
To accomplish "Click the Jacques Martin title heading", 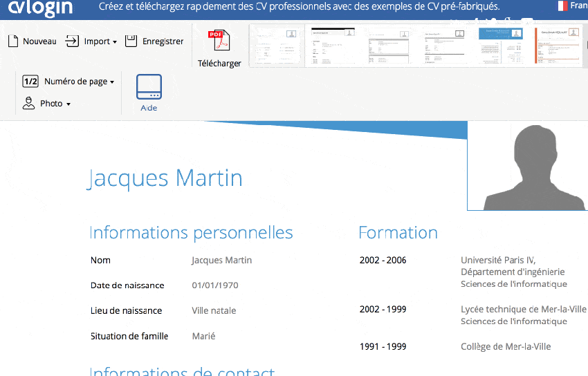I will pyautogui.click(x=165, y=178).
